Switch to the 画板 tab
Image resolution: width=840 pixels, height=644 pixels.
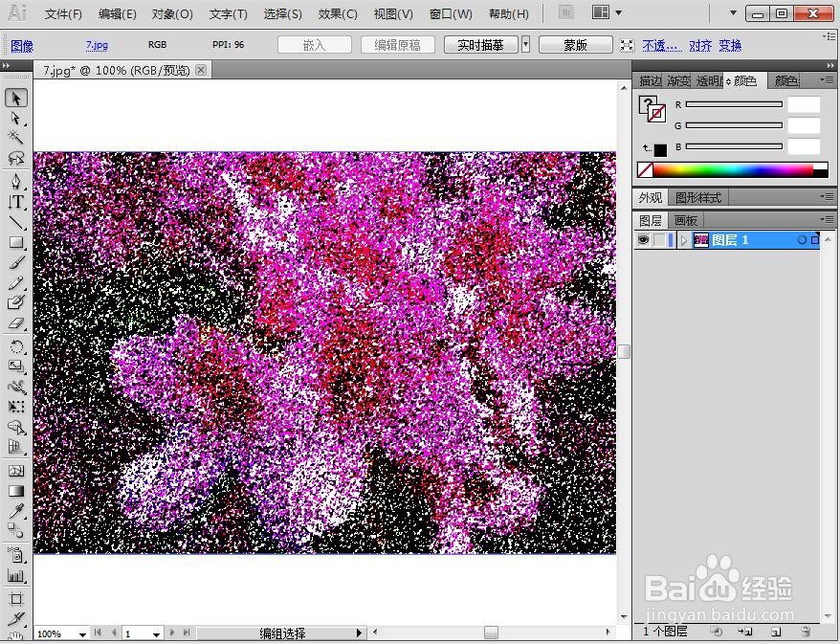pos(685,220)
